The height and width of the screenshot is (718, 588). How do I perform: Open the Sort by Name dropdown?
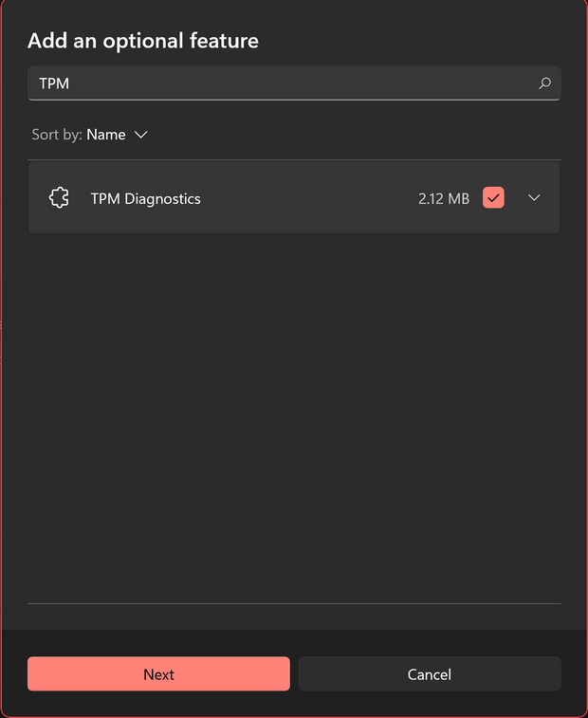89,135
